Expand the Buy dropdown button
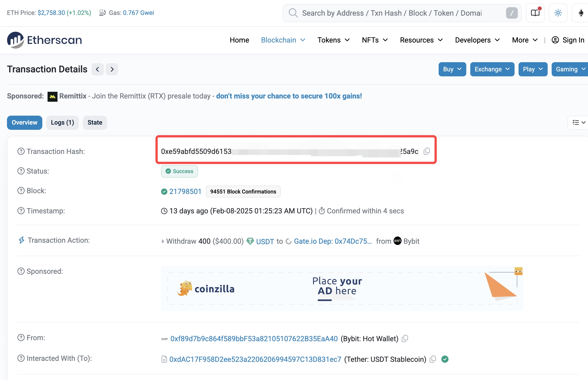The image size is (588, 380). 452,69
